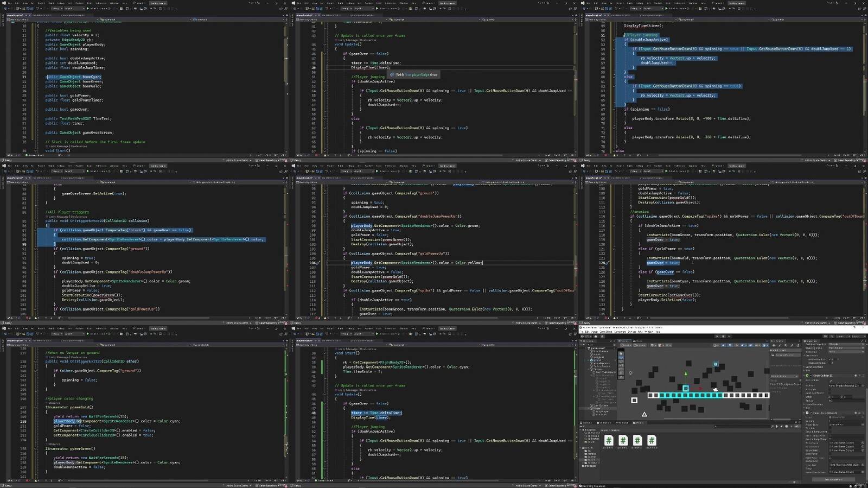This screenshot has height=488, width=868.
Task: Toggle the Gold Power checkbox in Inspector
Action: click(831, 454)
